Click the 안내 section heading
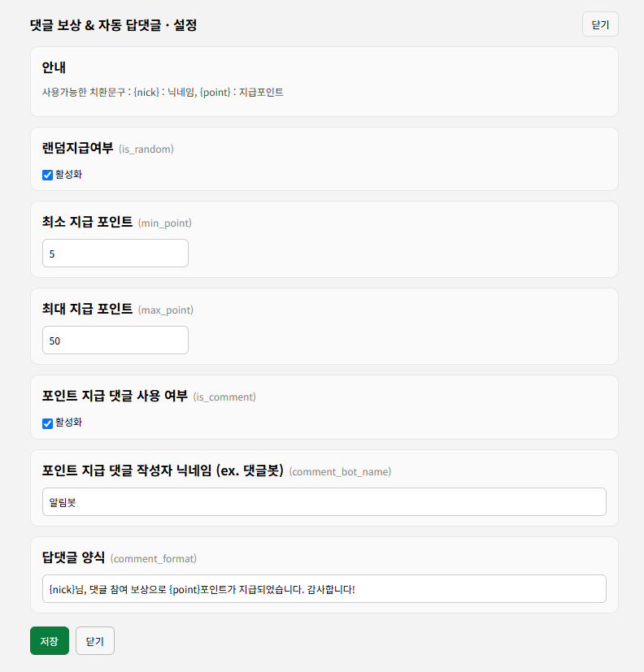Viewport: 644px width, 672px height. [54, 67]
